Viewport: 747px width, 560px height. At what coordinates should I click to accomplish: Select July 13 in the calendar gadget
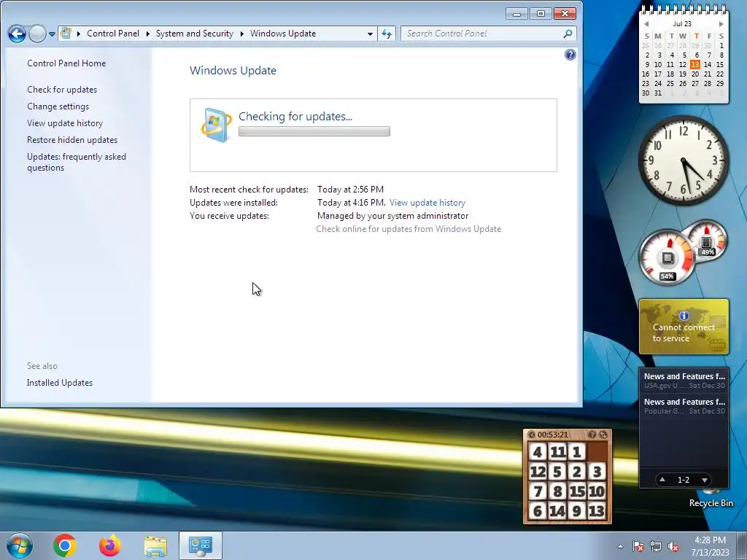coord(695,64)
